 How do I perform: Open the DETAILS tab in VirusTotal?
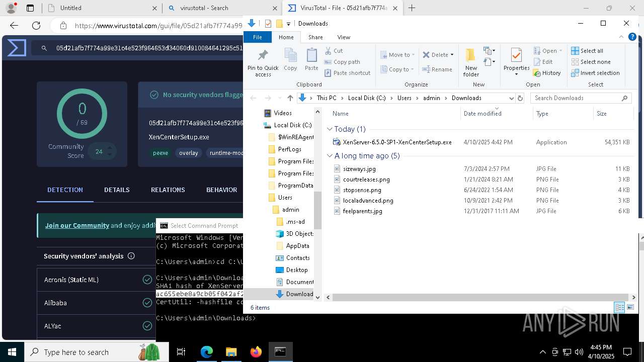click(117, 190)
